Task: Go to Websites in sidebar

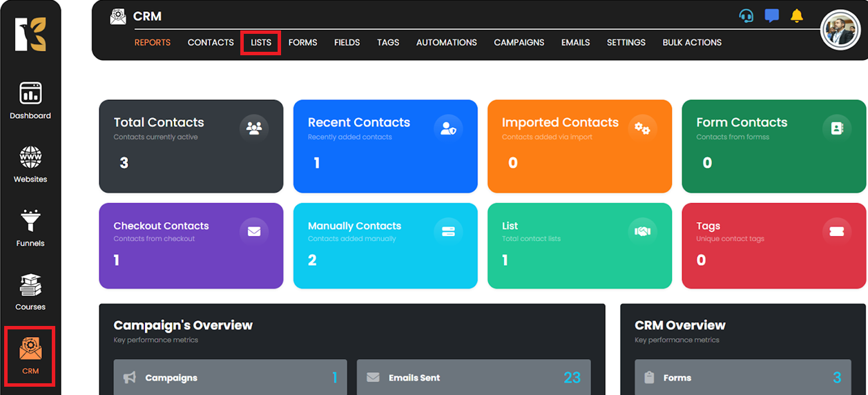Action: point(30,164)
